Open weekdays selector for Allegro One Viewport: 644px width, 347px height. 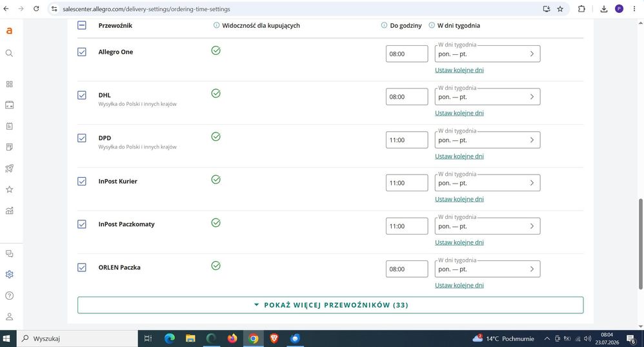click(x=488, y=54)
